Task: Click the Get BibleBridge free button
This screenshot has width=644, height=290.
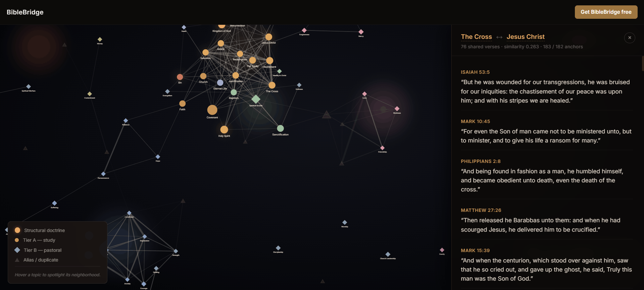Action: (606, 12)
